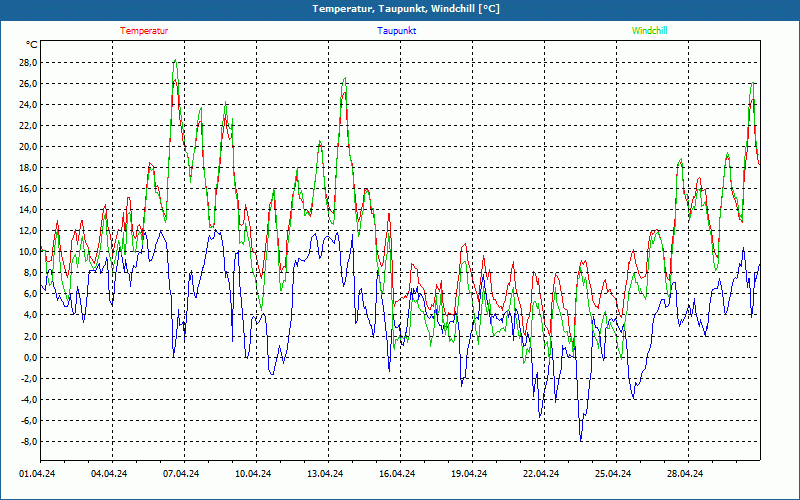Viewport: 800px width, 500px height.
Task: Click the 07.04.24 date label
Action: [x=181, y=474]
